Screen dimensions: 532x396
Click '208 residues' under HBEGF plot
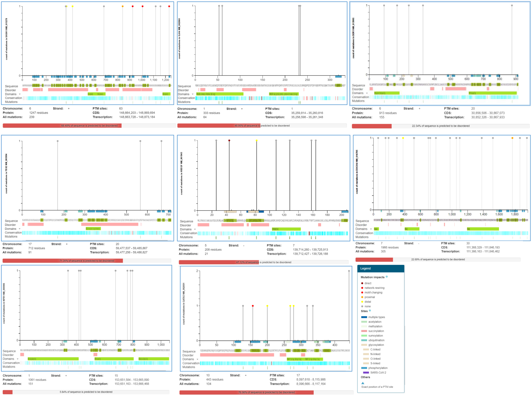point(213,250)
